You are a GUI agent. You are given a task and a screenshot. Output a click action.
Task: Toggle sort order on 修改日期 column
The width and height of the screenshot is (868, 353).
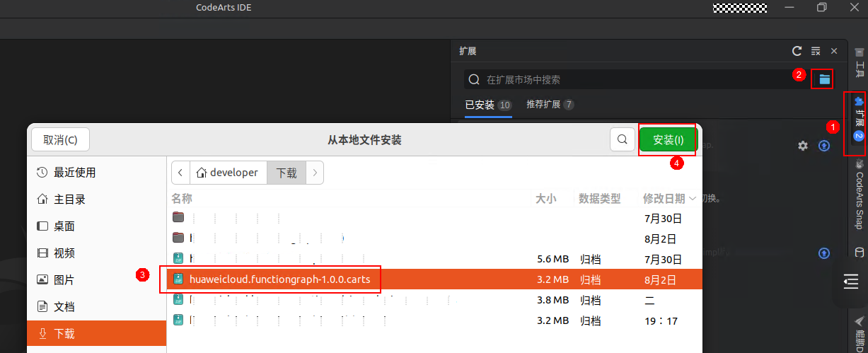coord(669,199)
